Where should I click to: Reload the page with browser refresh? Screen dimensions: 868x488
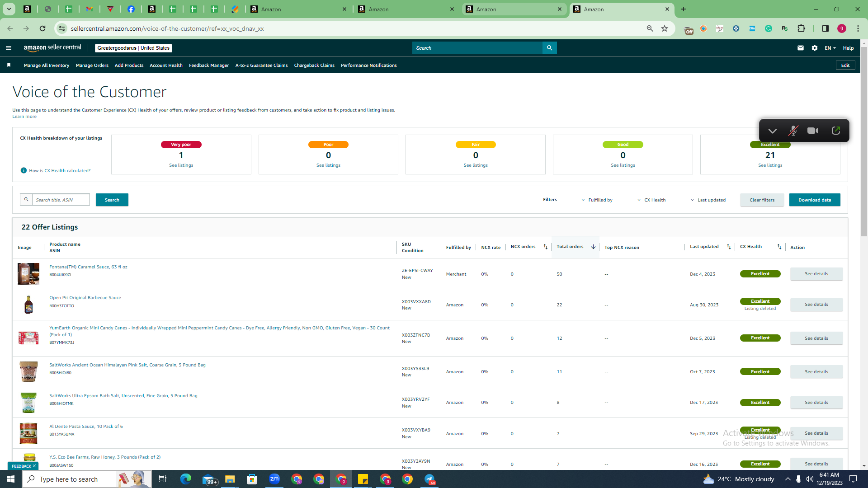pyautogui.click(x=42, y=28)
